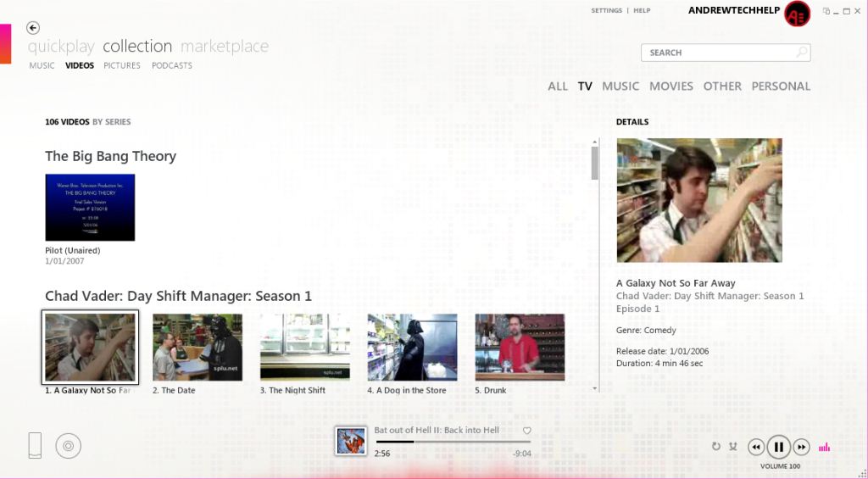Screen dimensions: 868x479
Task: Click the remaining time -9:04
Action: [x=522, y=454]
